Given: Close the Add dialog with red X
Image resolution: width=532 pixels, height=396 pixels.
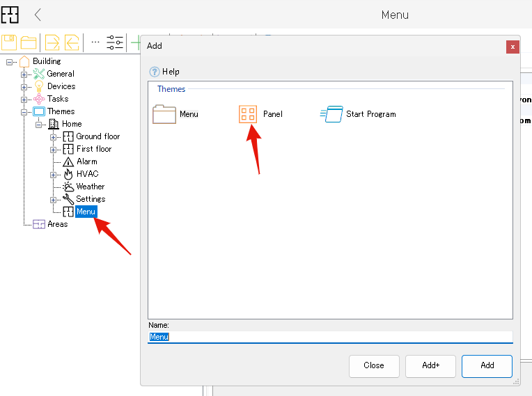Looking at the screenshot, I should click(513, 47).
